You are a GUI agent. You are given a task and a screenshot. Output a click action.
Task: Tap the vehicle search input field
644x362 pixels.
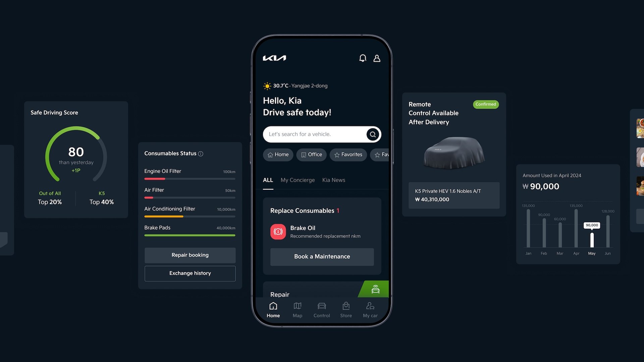[x=322, y=134]
